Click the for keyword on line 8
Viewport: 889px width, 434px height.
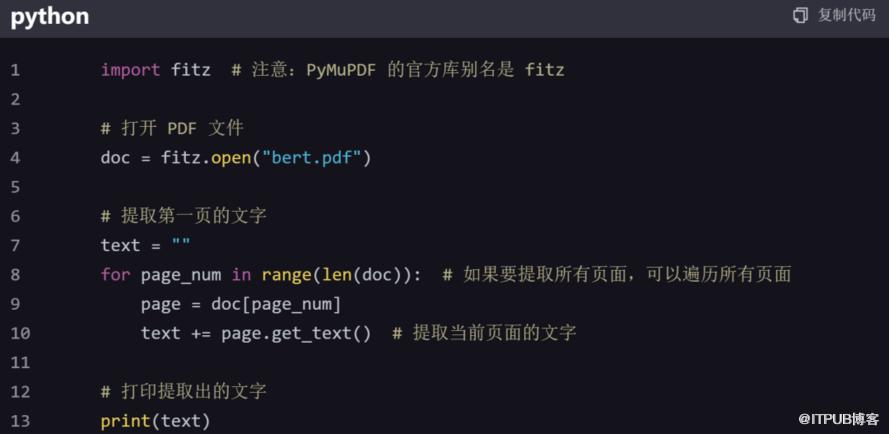click(x=115, y=274)
